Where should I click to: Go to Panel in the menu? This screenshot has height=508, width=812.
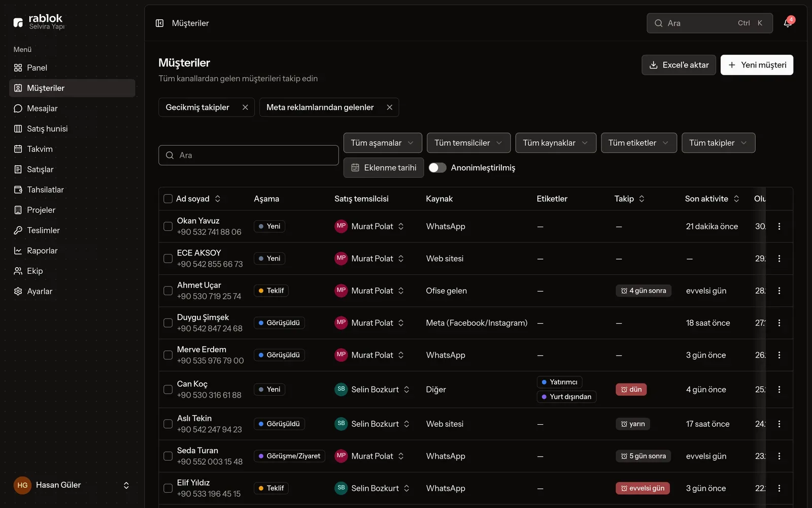tap(72, 68)
